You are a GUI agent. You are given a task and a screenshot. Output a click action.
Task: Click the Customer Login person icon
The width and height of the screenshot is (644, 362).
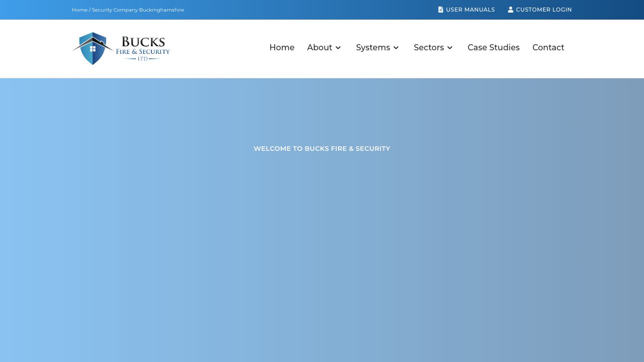point(511,10)
